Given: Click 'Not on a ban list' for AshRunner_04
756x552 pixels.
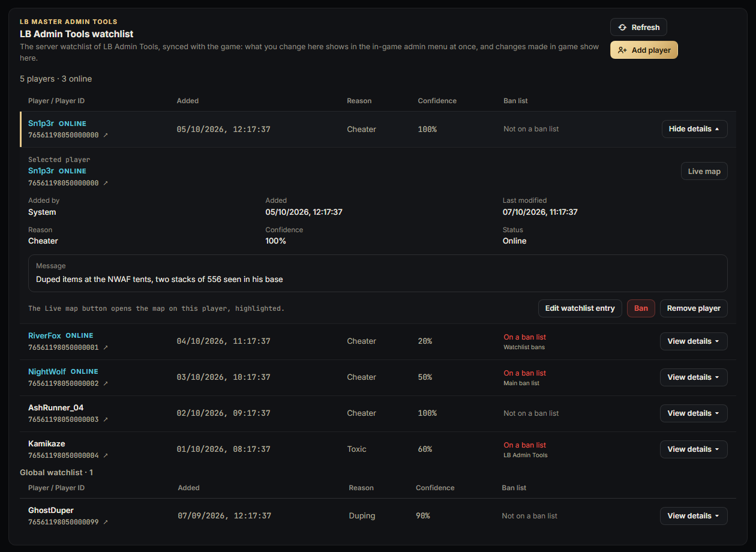Looking at the screenshot, I should pos(531,413).
